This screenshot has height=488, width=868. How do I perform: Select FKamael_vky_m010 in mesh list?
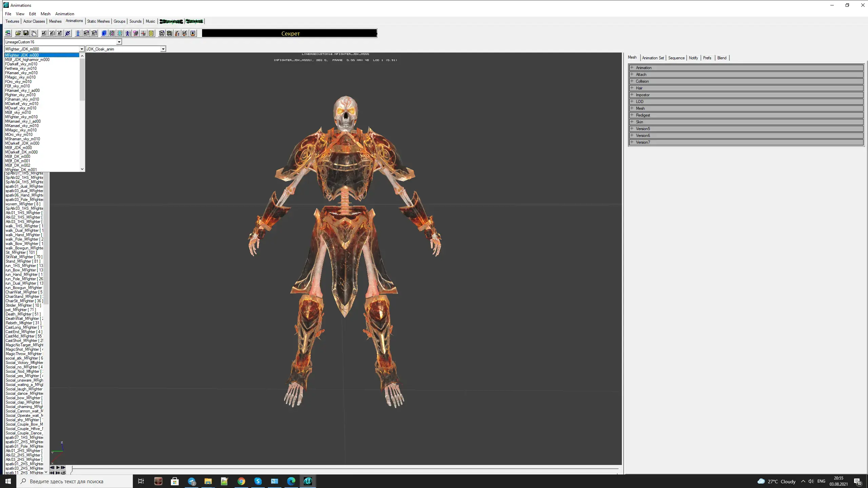point(42,73)
